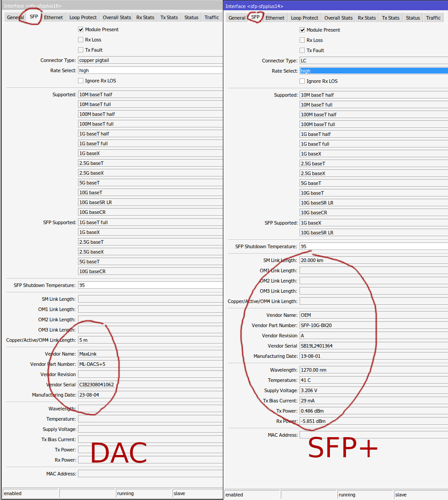Click Module Present checkbox in sfp-sfpplus18 window
The image size is (448, 500).
click(81, 29)
